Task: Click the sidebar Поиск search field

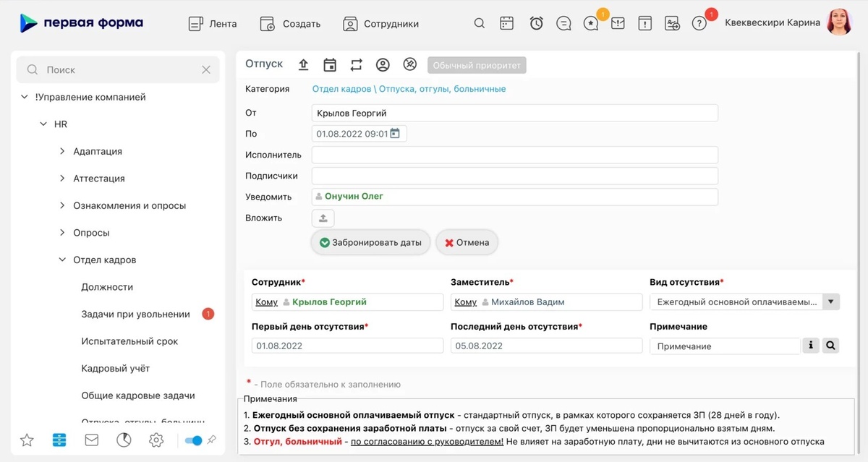Action: 118,69
